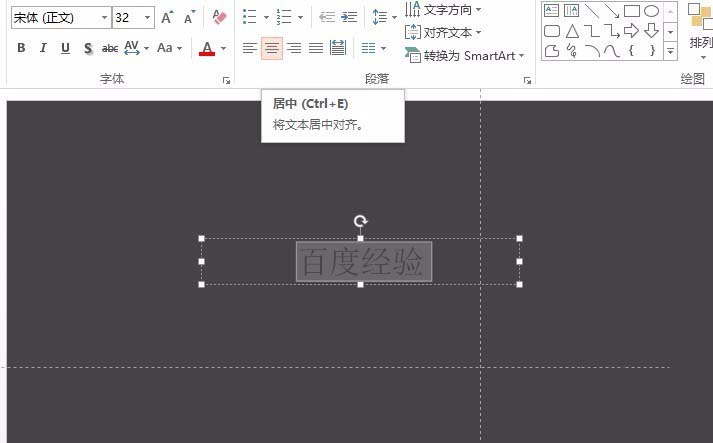Open the 段落 dialog launcher
The width and height of the screenshot is (713, 443).
tap(527, 81)
